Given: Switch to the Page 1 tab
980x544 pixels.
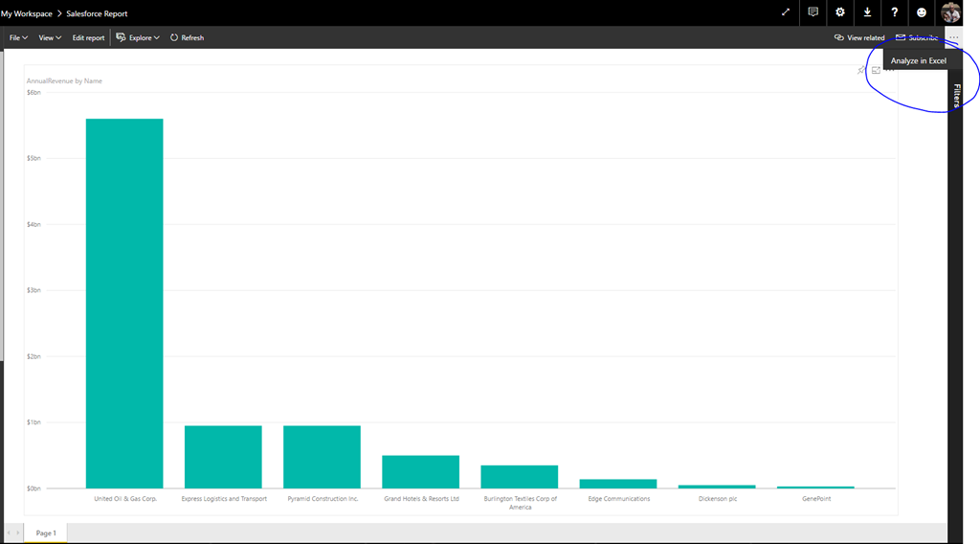Looking at the screenshot, I should point(46,533).
